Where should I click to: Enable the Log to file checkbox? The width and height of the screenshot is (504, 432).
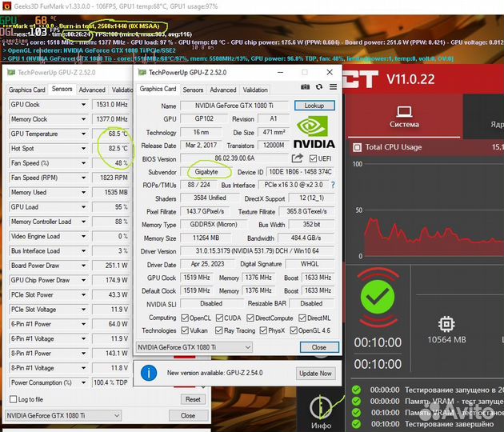[x=13, y=399]
